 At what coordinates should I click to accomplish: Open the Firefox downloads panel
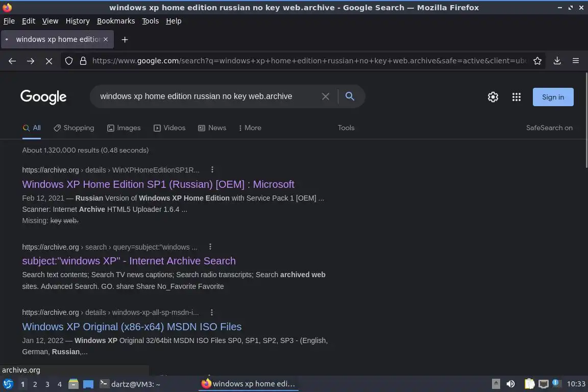[557, 61]
